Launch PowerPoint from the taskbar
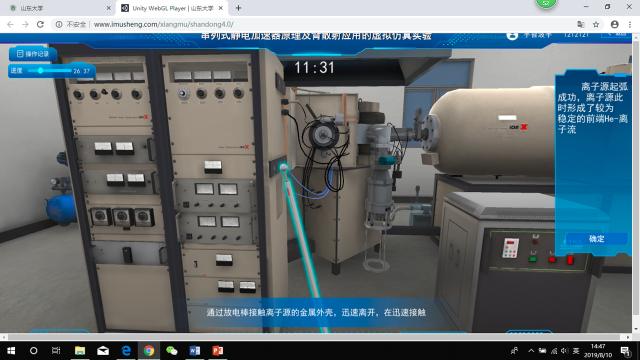 (218, 351)
